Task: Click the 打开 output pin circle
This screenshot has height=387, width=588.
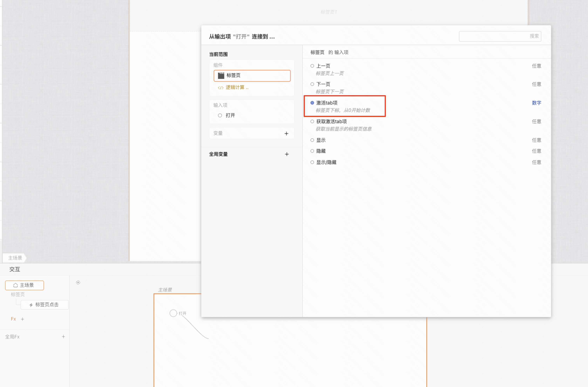Action: tap(173, 313)
